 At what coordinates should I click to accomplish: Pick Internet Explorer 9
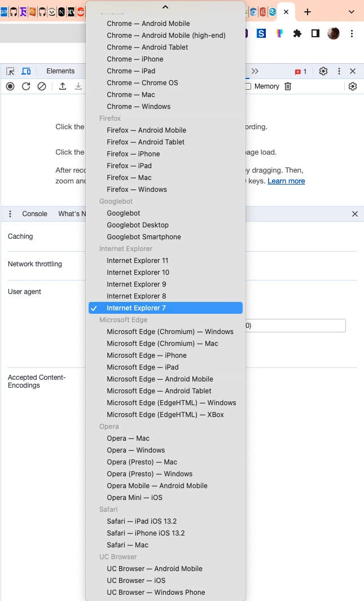click(x=165, y=285)
